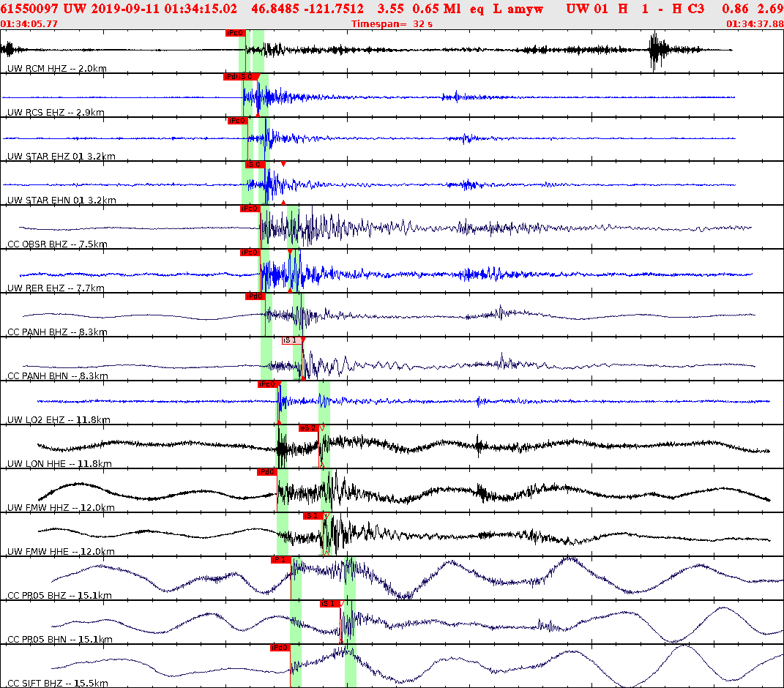Select the iPc0 pick flag on UW RCM HHZ
784x688 pixels.
pyautogui.click(x=235, y=33)
